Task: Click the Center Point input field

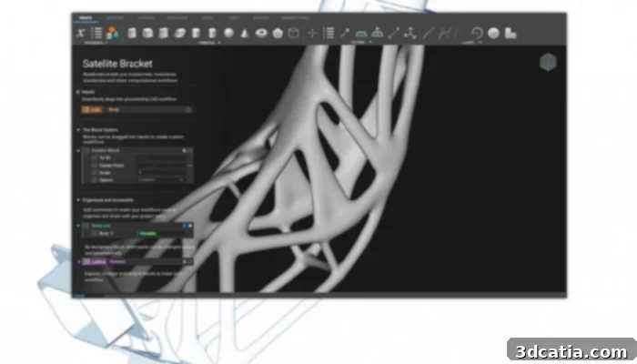Action: 161,166
